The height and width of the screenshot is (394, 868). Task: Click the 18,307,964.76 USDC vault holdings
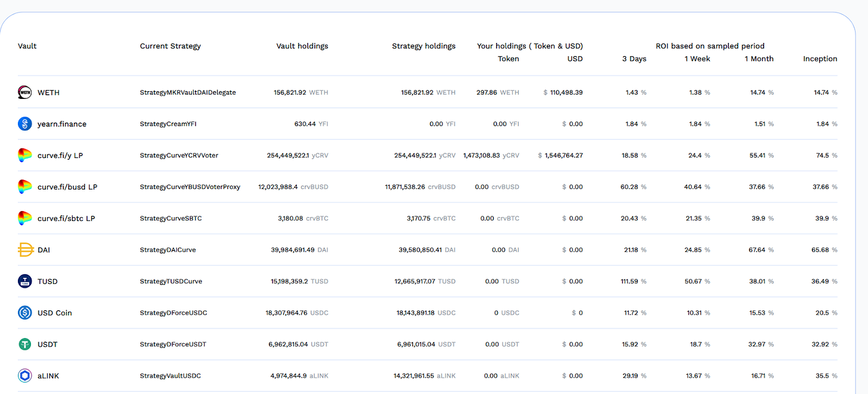(297, 313)
